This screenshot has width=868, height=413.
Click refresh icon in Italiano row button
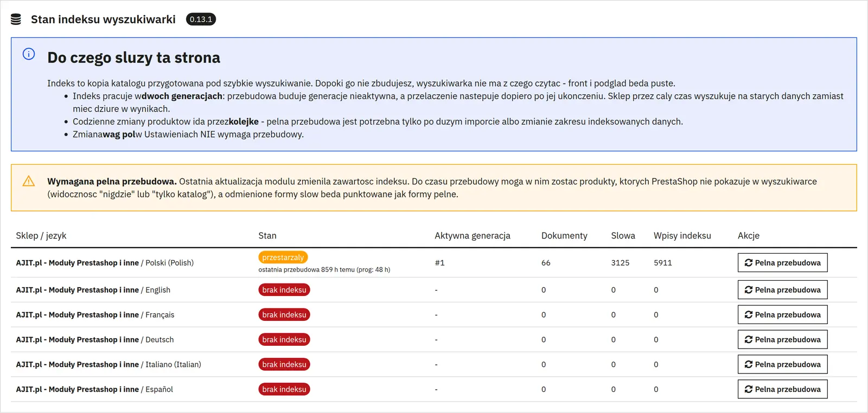(x=749, y=364)
